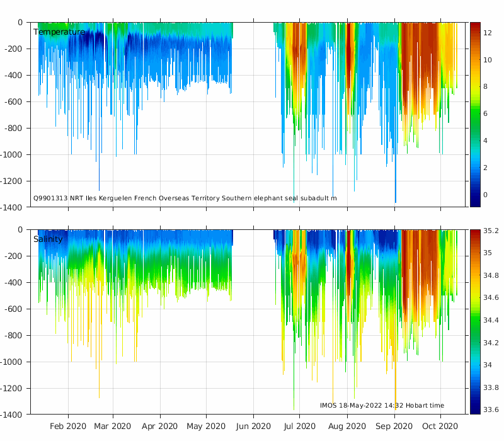This screenshot has height=441, width=504.
Task: Click the salinity colorbar tick label 34.8
Action: click(491, 275)
